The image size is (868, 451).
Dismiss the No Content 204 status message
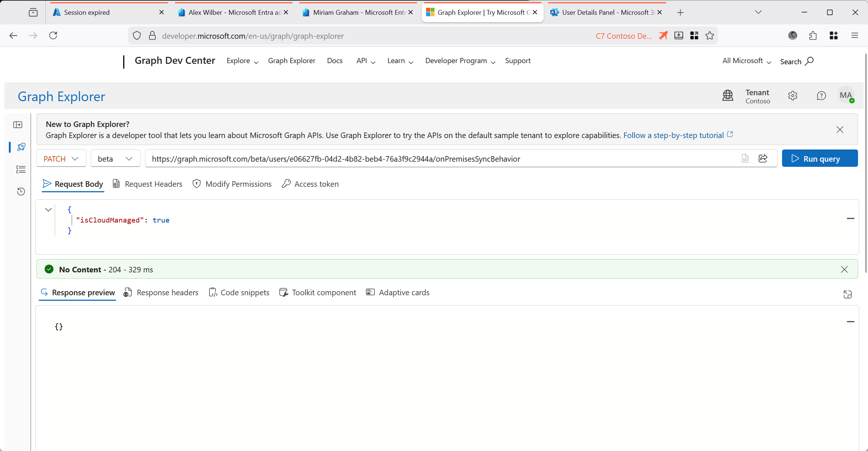click(x=844, y=269)
